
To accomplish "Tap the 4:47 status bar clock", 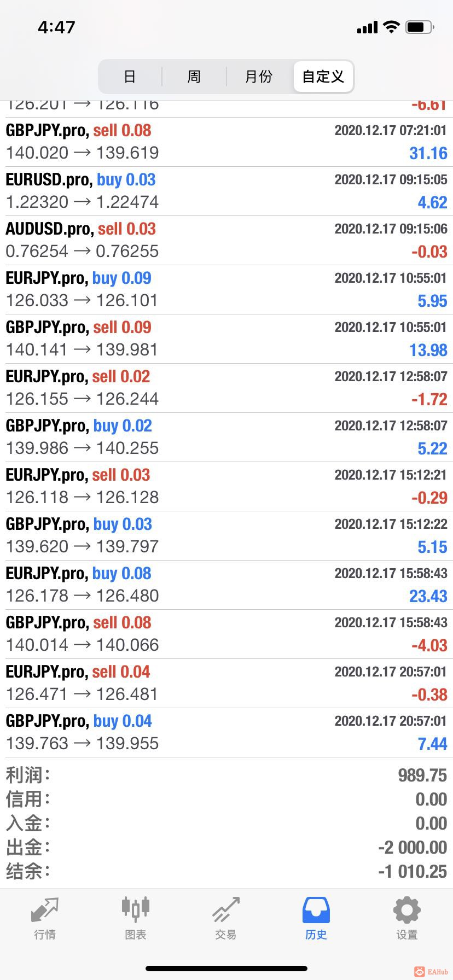I will point(56,27).
